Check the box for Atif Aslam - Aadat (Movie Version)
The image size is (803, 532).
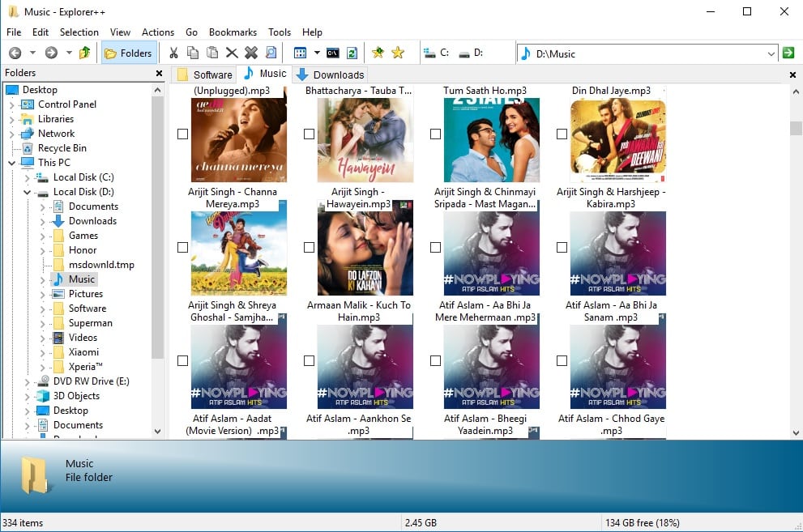(x=182, y=361)
